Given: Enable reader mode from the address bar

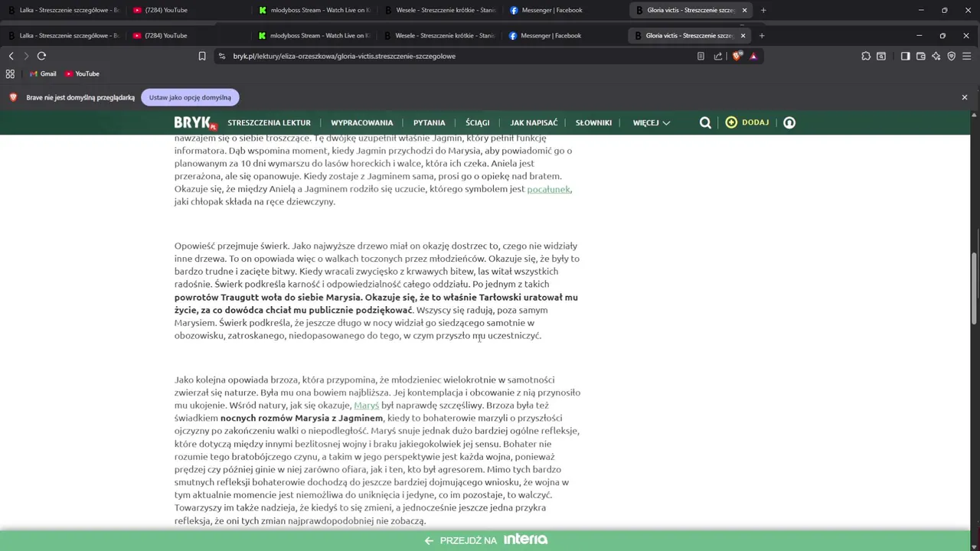Looking at the screenshot, I should pyautogui.click(x=701, y=56).
